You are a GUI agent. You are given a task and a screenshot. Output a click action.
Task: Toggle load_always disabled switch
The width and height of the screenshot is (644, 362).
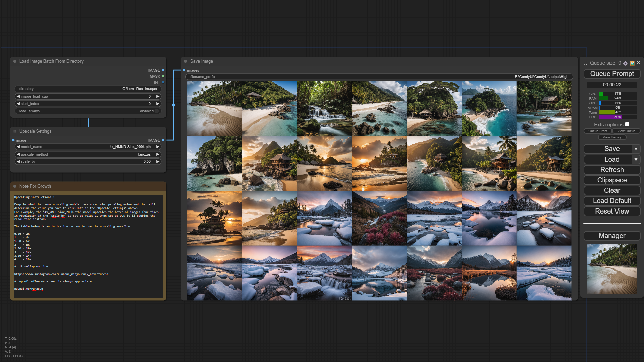click(x=156, y=111)
